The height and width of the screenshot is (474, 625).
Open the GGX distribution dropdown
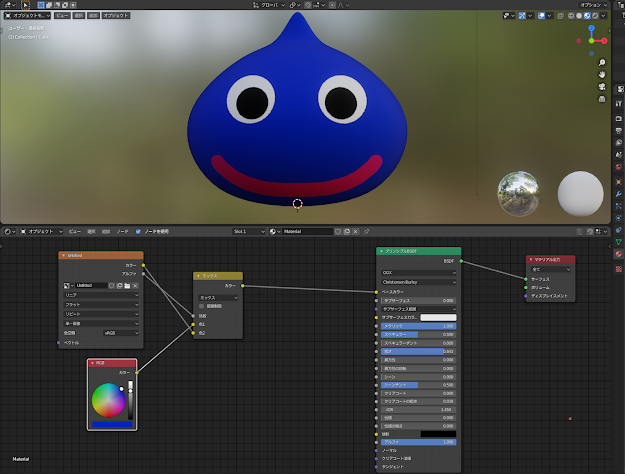pos(419,273)
